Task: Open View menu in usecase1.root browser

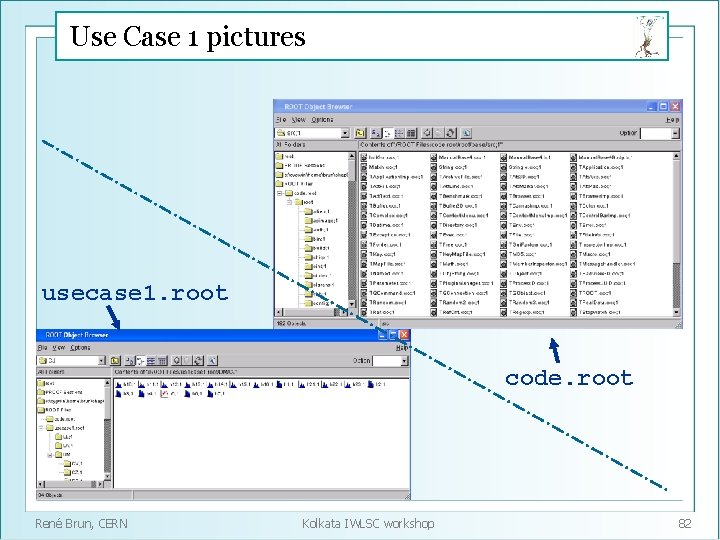Action: tap(58, 348)
